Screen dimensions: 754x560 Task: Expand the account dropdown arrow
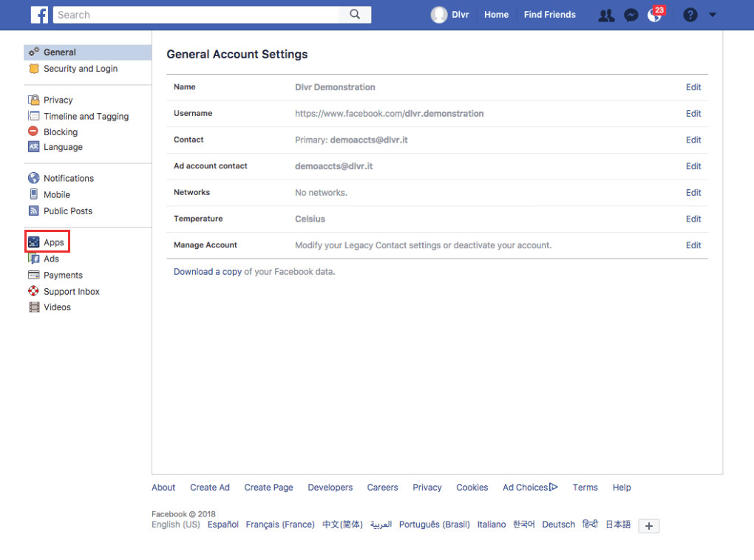[x=713, y=15]
